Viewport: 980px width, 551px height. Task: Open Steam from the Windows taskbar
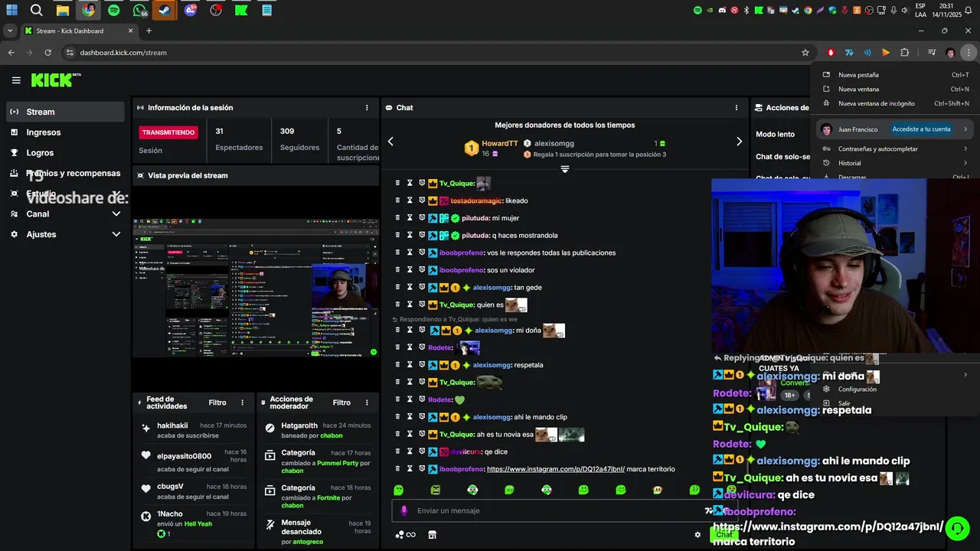point(164,10)
